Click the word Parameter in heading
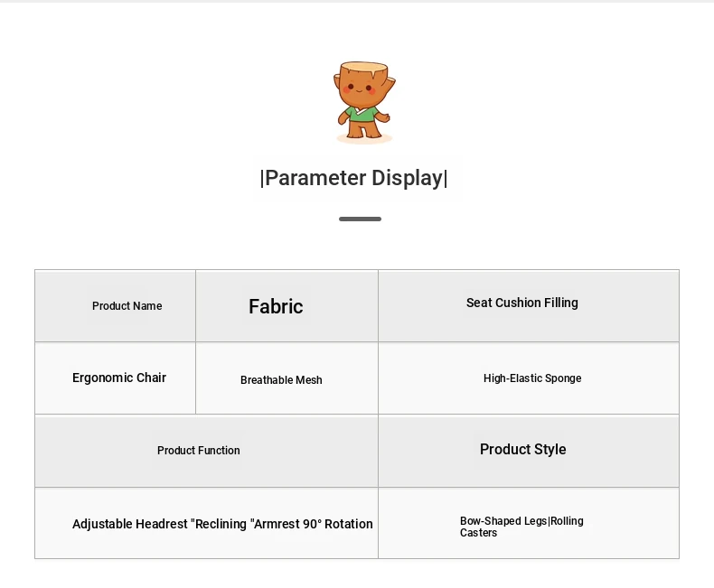714x588 pixels. [x=315, y=178]
